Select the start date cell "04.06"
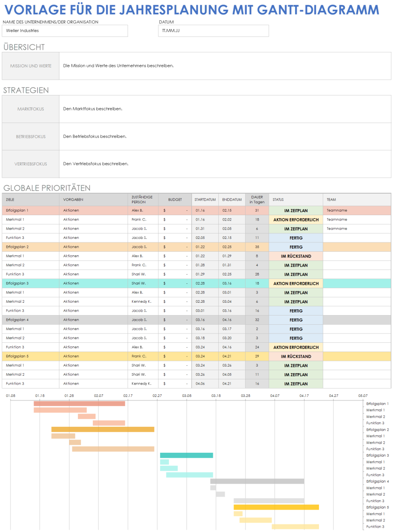396x532 pixels. click(205, 384)
